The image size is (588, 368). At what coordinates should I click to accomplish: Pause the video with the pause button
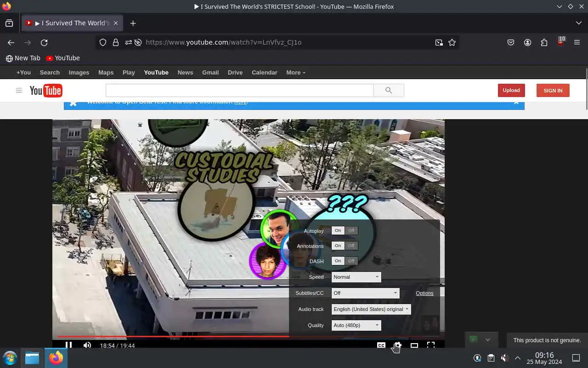tap(68, 345)
